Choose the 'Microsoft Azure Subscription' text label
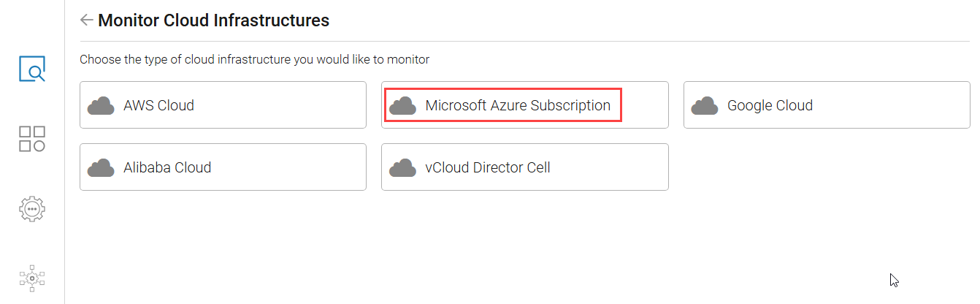 coord(518,105)
